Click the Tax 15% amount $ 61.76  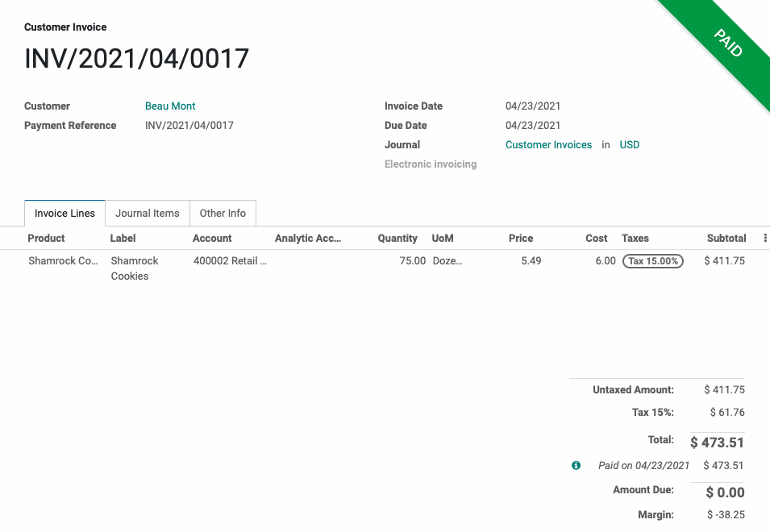(727, 412)
